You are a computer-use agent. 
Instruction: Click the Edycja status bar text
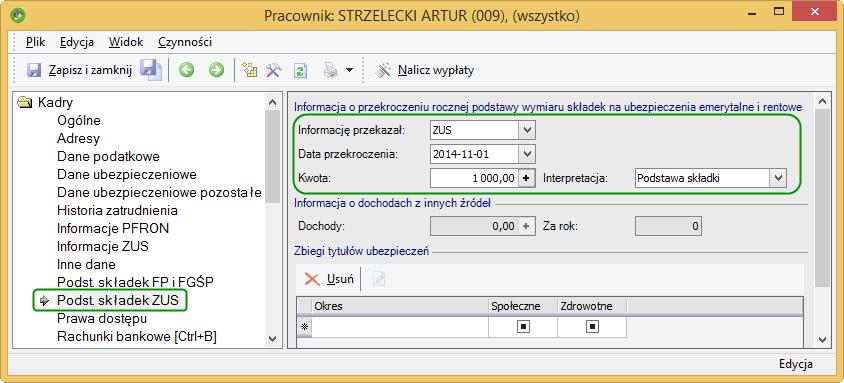coord(796,364)
